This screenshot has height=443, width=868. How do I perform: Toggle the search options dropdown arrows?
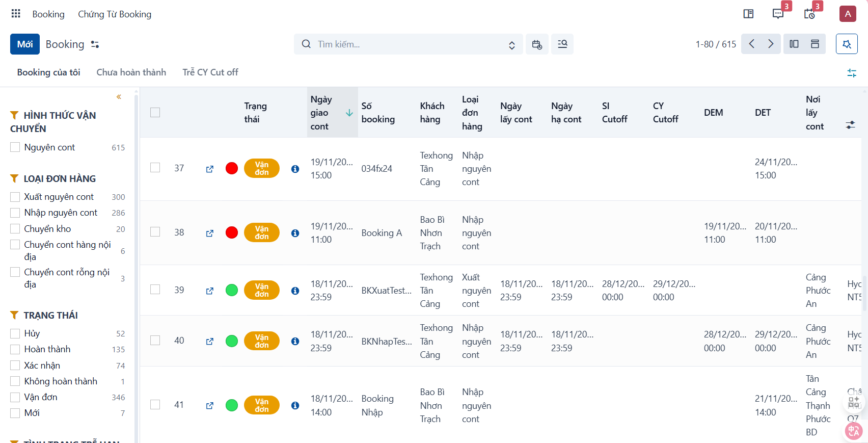[512, 45]
